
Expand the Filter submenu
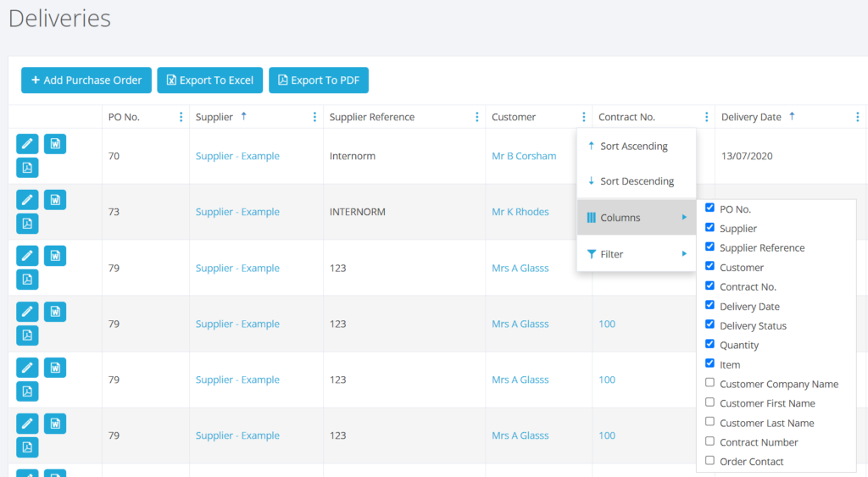pos(636,254)
